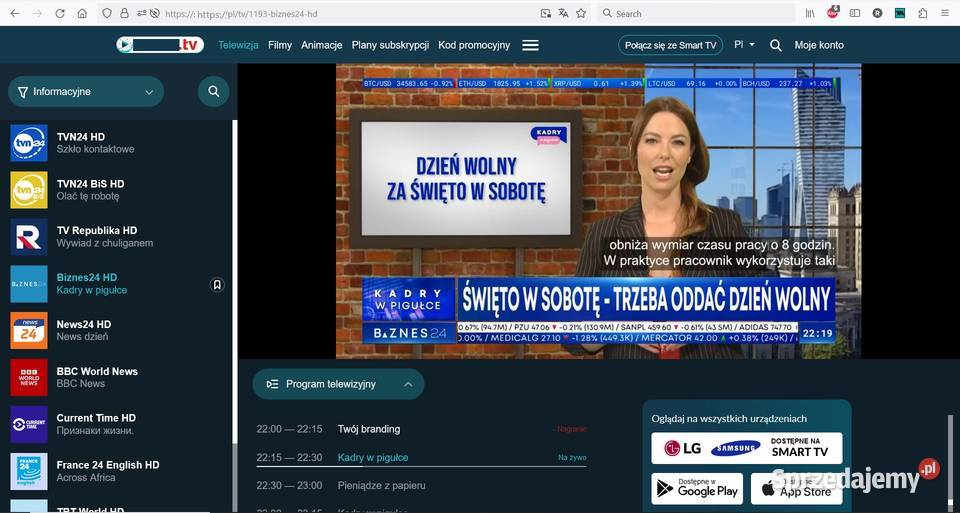Screen dimensions: 960x513
Task: Open the site search magnifier in header
Action: pos(776,45)
